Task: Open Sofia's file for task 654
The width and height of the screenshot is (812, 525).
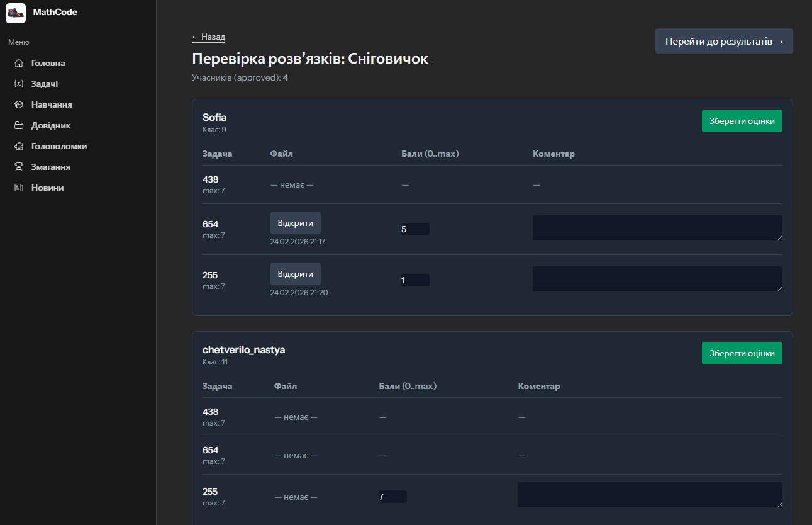Action: coord(295,223)
